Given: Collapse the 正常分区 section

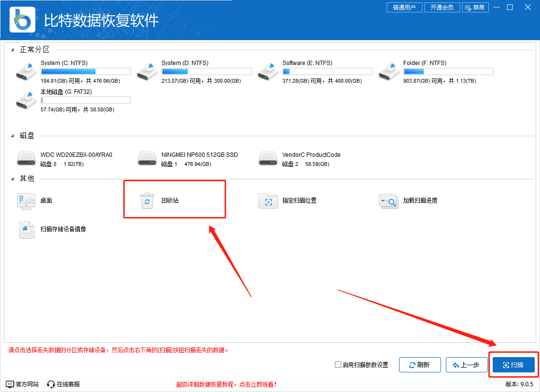Looking at the screenshot, I should click(x=13, y=50).
